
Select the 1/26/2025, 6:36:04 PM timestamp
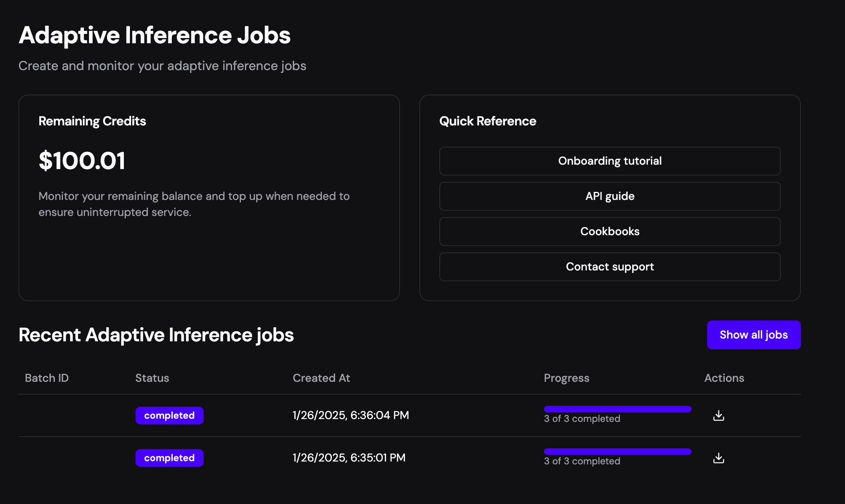[x=351, y=415]
